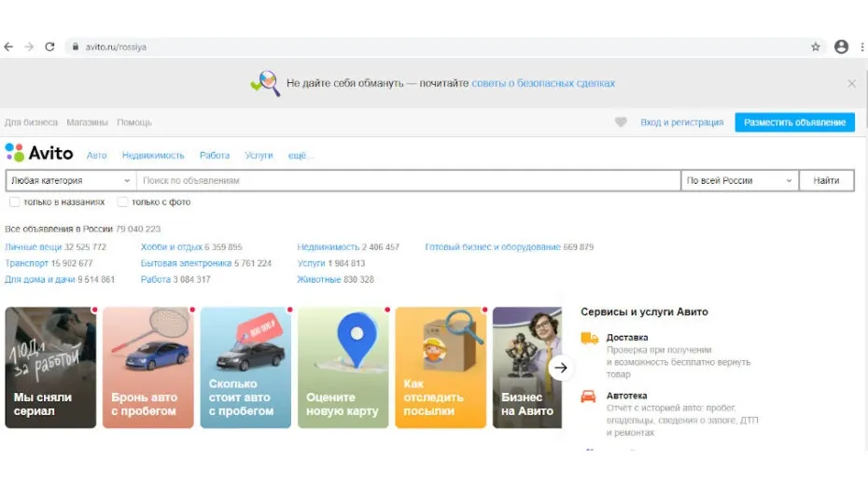Open the 'По всей России' region dropdown

tap(739, 180)
